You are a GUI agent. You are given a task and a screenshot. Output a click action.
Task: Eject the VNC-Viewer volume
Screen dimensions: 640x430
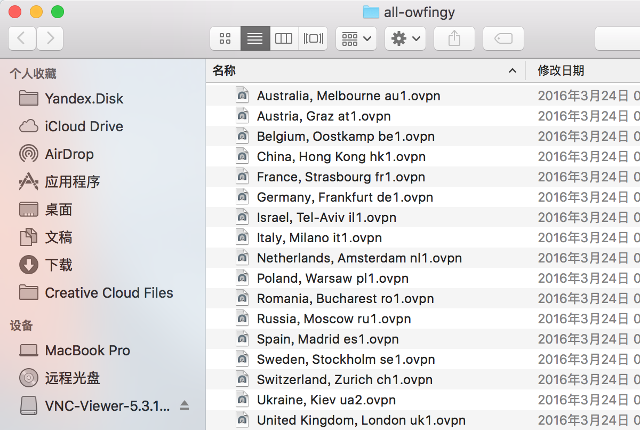coord(184,406)
